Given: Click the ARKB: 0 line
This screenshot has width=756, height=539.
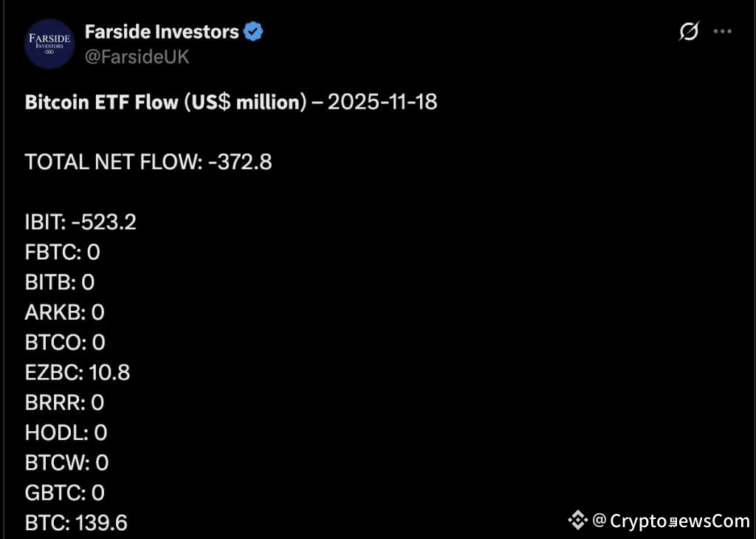Looking at the screenshot, I should [x=65, y=312].
